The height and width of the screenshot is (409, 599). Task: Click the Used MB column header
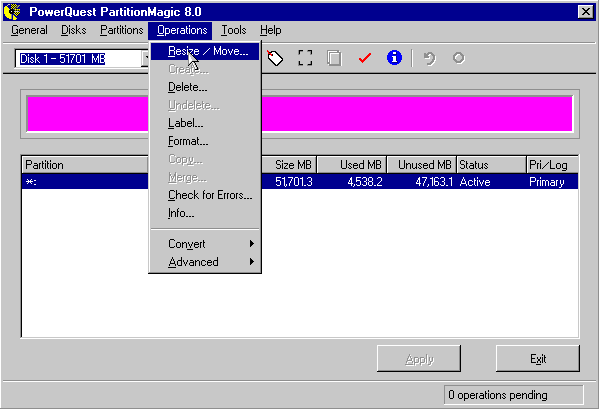pyautogui.click(x=351, y=165)
